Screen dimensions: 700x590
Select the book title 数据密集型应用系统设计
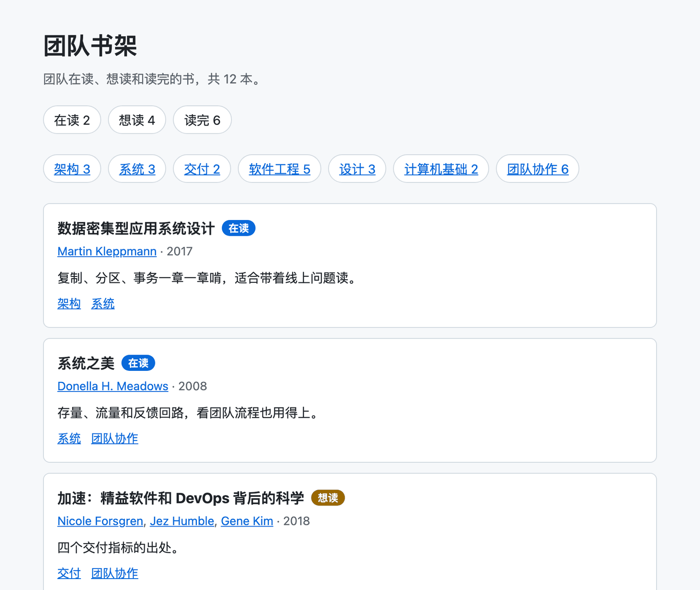click(136, 228)
